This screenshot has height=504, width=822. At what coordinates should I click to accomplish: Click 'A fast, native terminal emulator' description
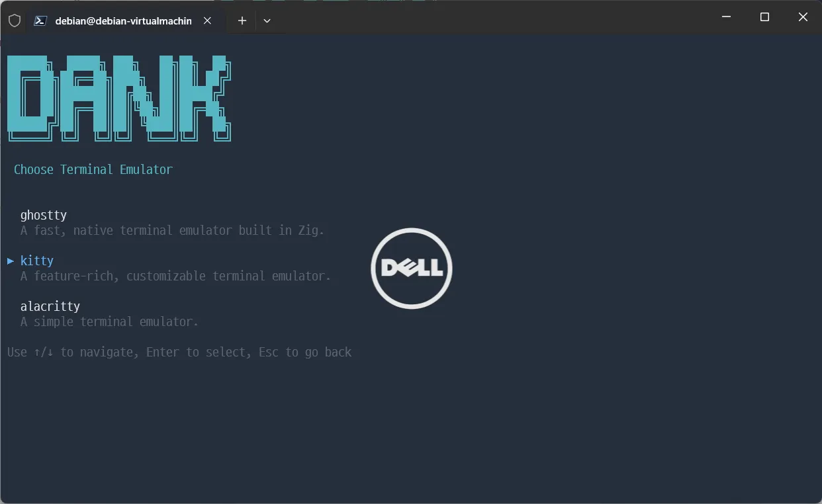(173, 231)
